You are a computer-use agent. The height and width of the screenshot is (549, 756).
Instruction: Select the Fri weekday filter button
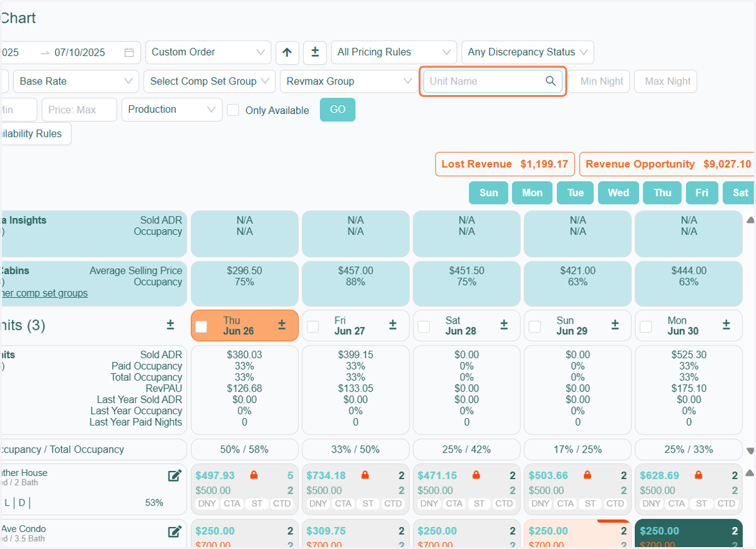tap(702, 193)
